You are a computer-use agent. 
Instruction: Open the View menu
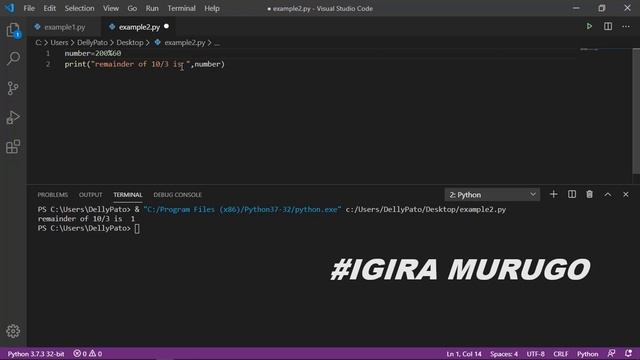(x=111, y=8)
